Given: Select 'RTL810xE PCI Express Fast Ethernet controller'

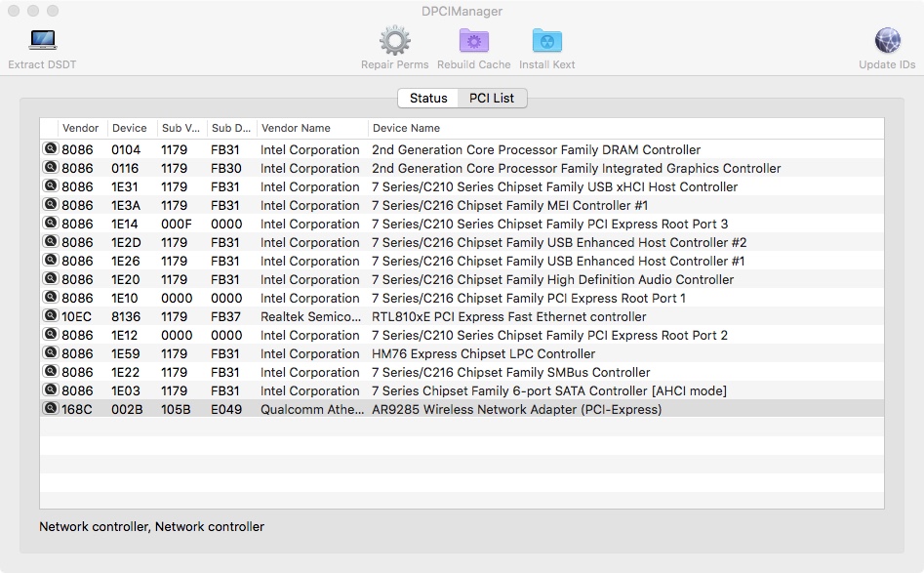Looking at the screenshot, I should click(509, 316).
